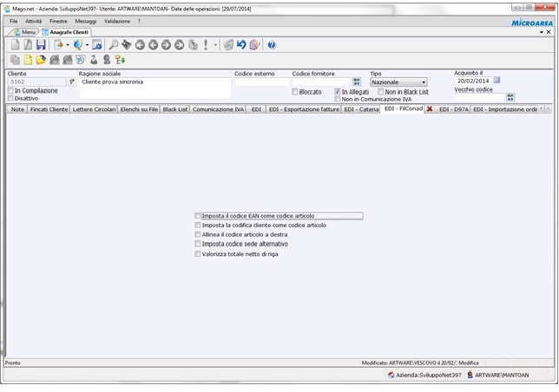Click the exclamation mark toolbar icon
The height and width of the screenshot is (392, 559).
pyautogui.click(x=206, y=45)
